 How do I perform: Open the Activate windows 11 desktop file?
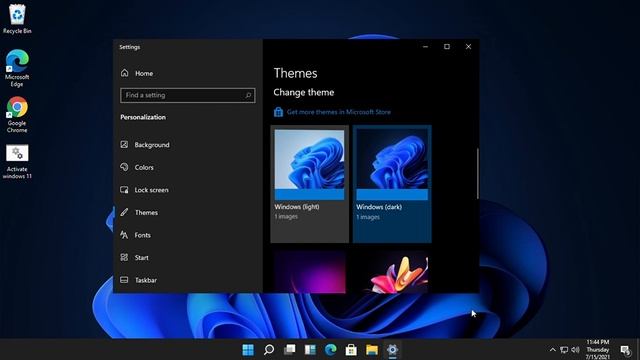point(17,162)
